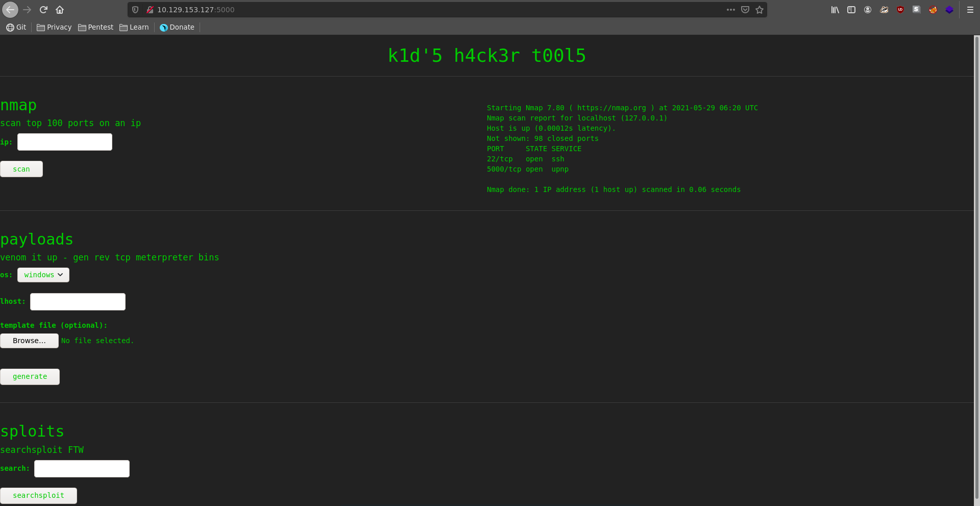
Task: Open the uBlock Origin extension
Action: [x=900, y=10]
